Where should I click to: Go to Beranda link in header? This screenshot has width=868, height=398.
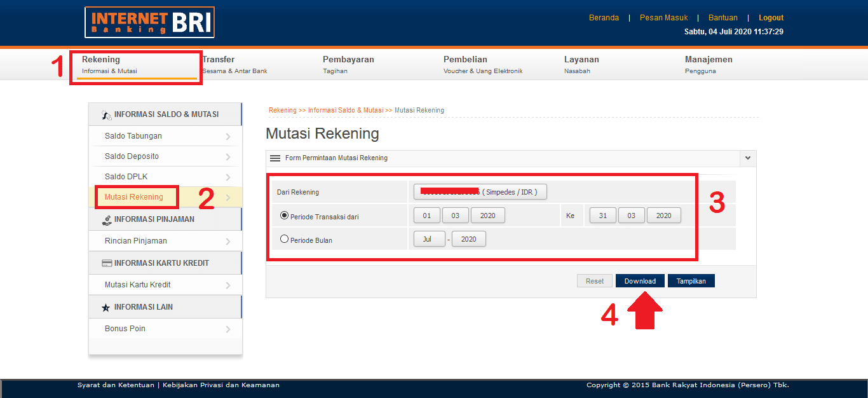pyautogui.click(x=604, y=18)
